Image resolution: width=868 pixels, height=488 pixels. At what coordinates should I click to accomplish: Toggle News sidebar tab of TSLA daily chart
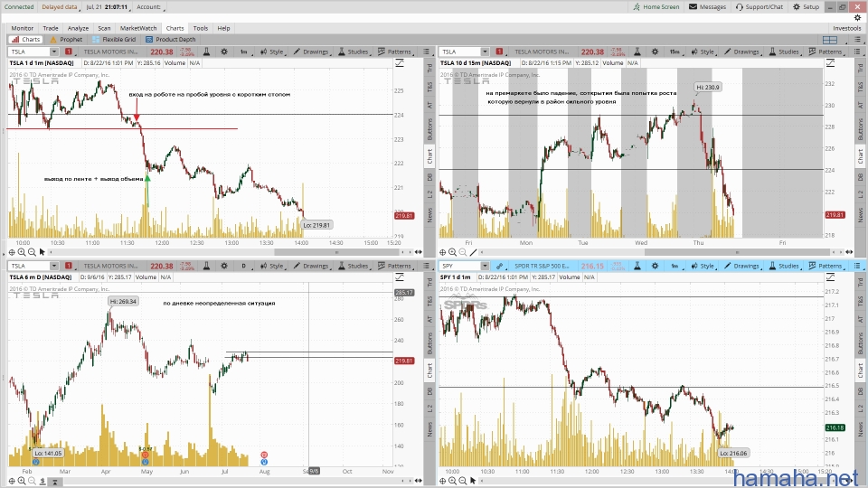[429, 428]
